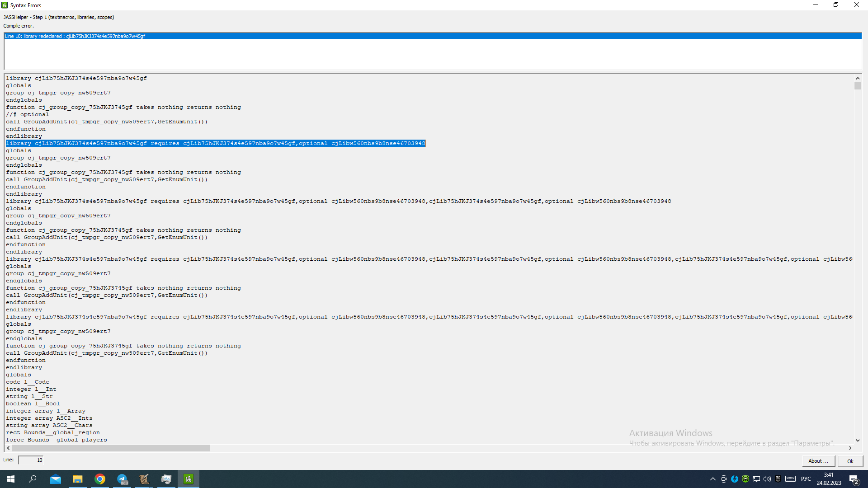Switch the РУС keyboard language indicator
This screenshot has height=488, width=868.
pyautogui.click(x=806, y=479)
